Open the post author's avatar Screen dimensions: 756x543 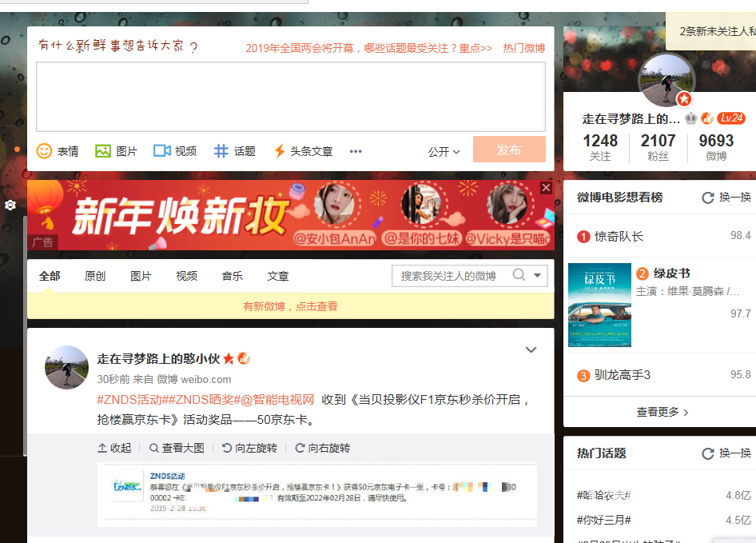(66, 367)
